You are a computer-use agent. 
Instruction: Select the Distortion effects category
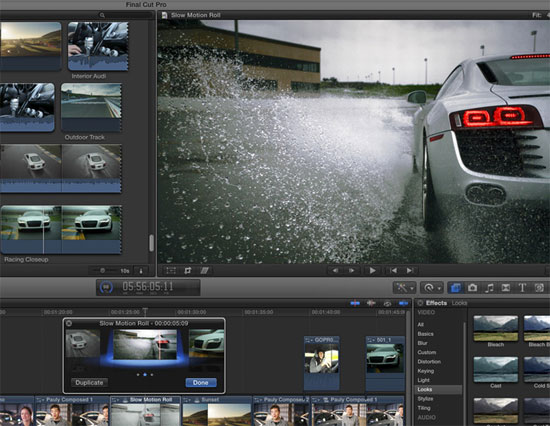pos(429,361)
